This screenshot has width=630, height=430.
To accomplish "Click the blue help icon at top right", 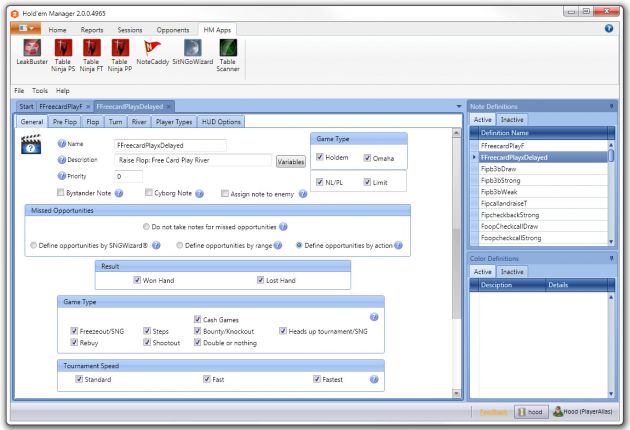I will coord(609,28).
